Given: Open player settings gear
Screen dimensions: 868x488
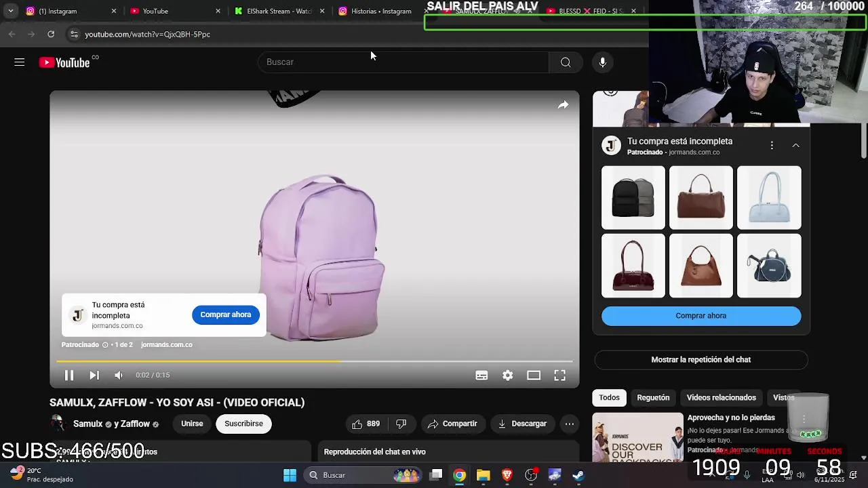Looking at the screenshot, I should point(507,375).
